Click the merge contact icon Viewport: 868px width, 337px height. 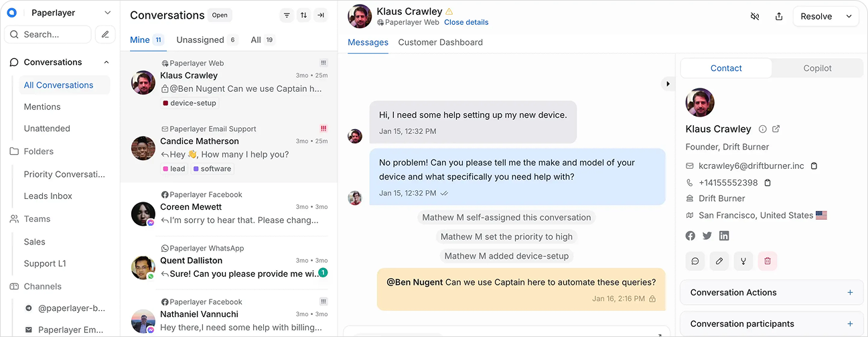743,261
